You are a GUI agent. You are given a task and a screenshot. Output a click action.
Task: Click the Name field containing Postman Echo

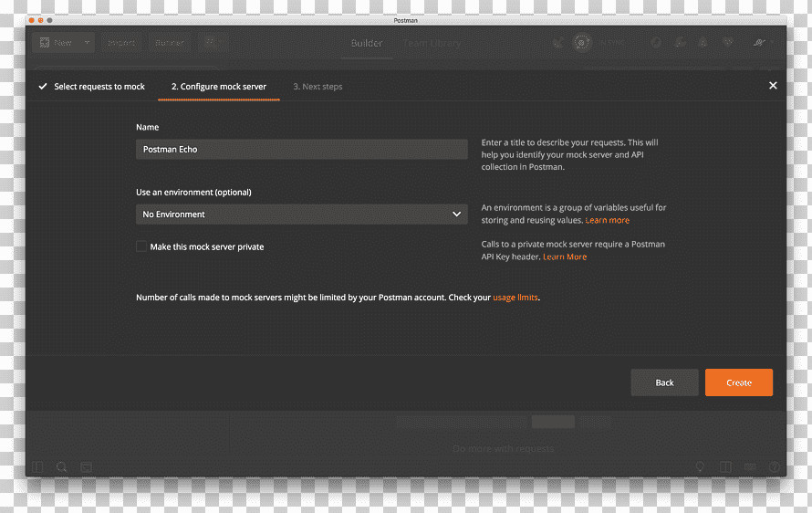(x=301, y=149)
